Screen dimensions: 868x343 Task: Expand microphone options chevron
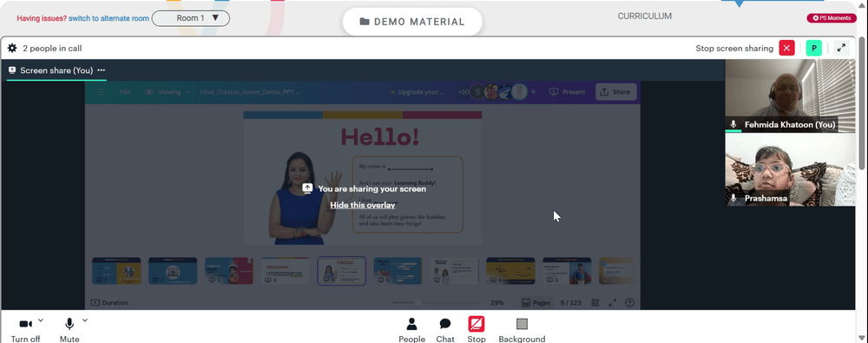tap(85, 320)
